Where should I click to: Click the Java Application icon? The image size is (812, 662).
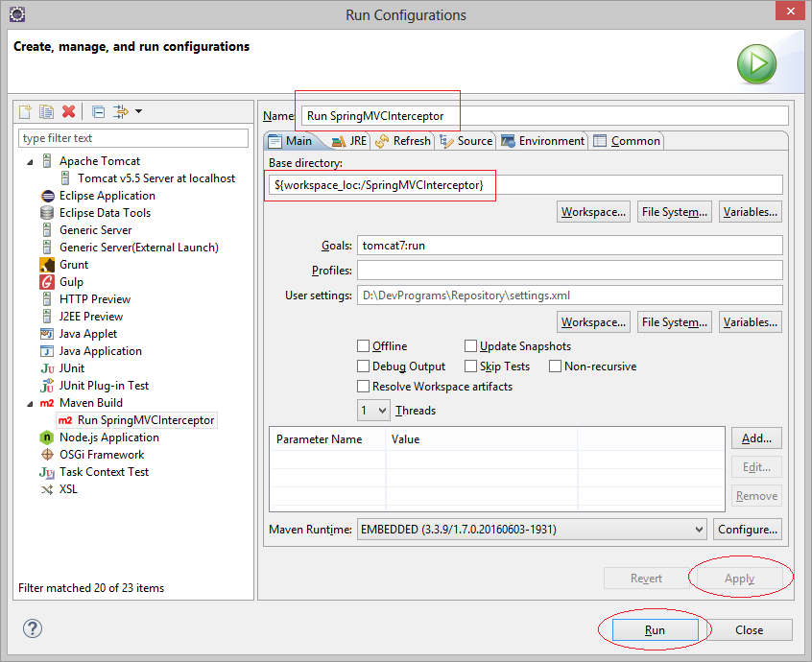pyautogui.click(x=47, y=351)
